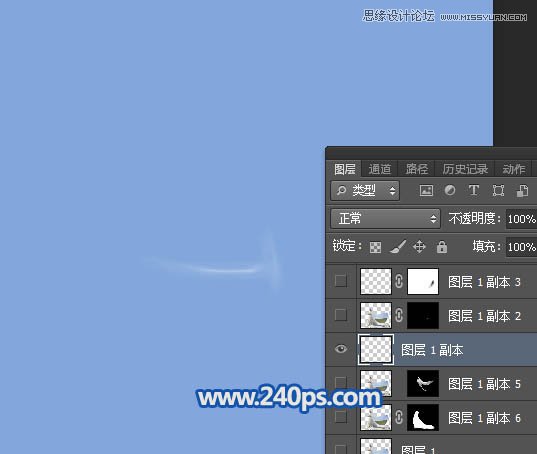Open the 正常 blend mode dropdown
Image resolution: width=537 pixels, height=454 pixels.
(385, 218)
